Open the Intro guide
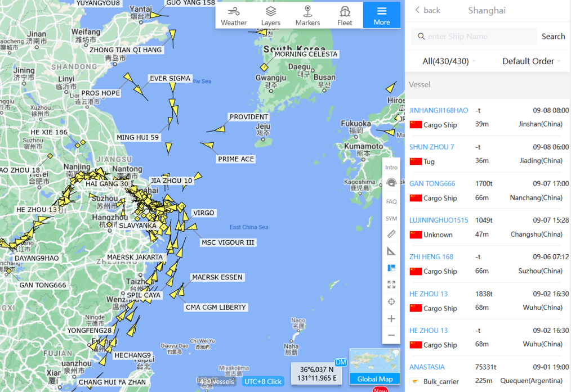Viewport: 571px width, 392px height. (x=391, y=167)
